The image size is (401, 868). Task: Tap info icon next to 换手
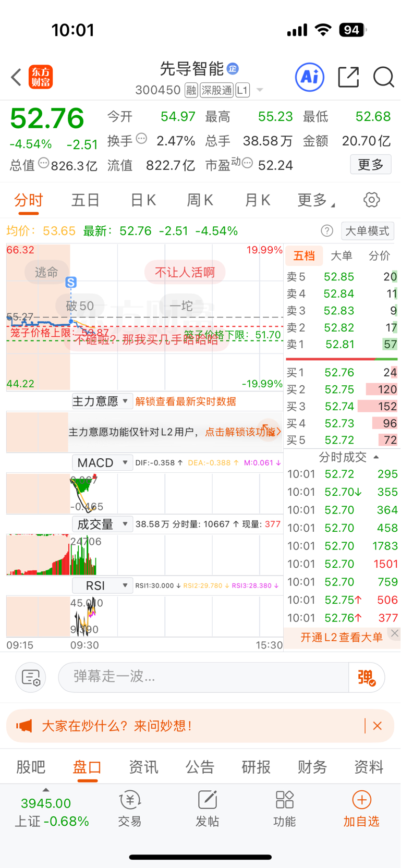(141, 139)
